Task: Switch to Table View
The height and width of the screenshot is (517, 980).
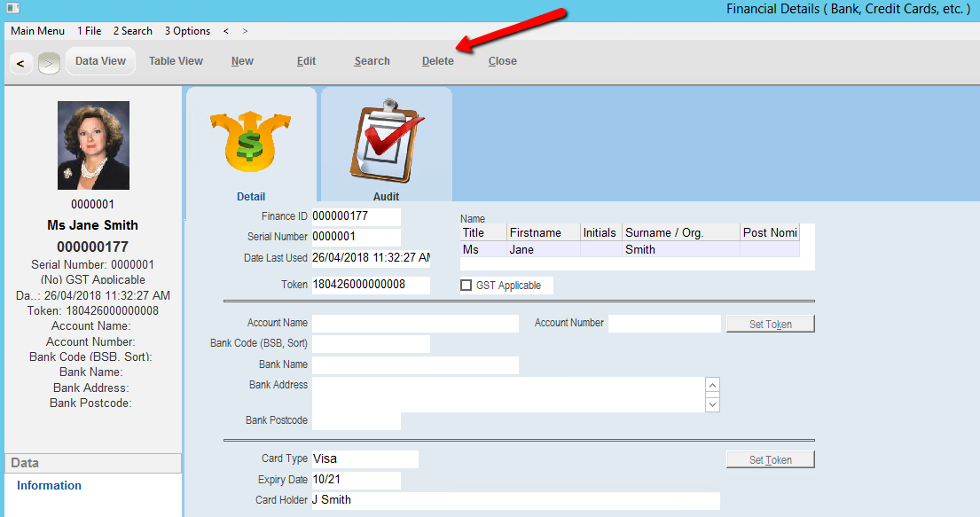Action: click(176, 60)
